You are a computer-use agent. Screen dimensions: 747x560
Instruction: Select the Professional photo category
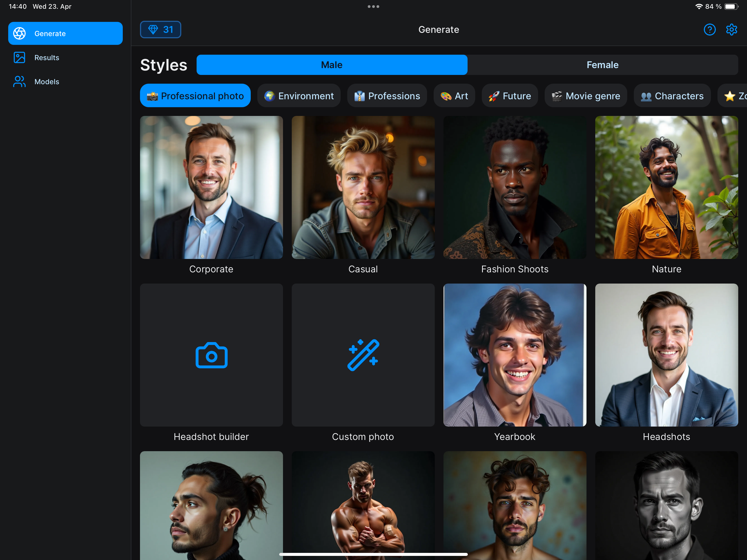coord(195,96)
